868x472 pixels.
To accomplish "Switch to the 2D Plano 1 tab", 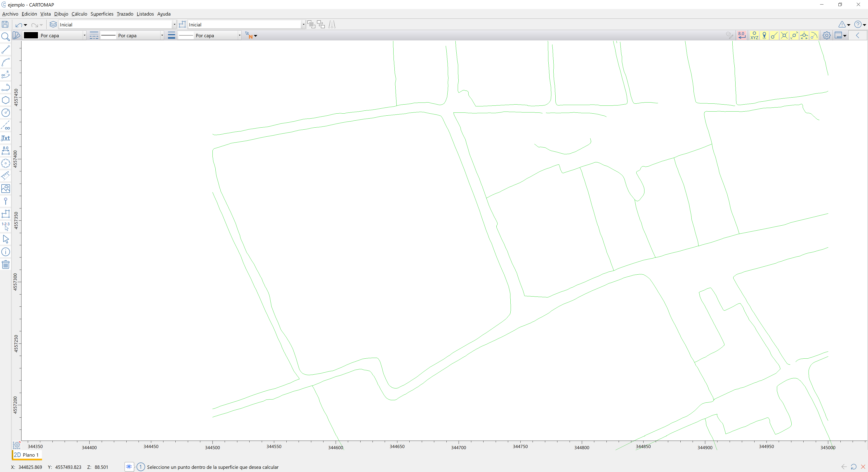I will 26,455.
